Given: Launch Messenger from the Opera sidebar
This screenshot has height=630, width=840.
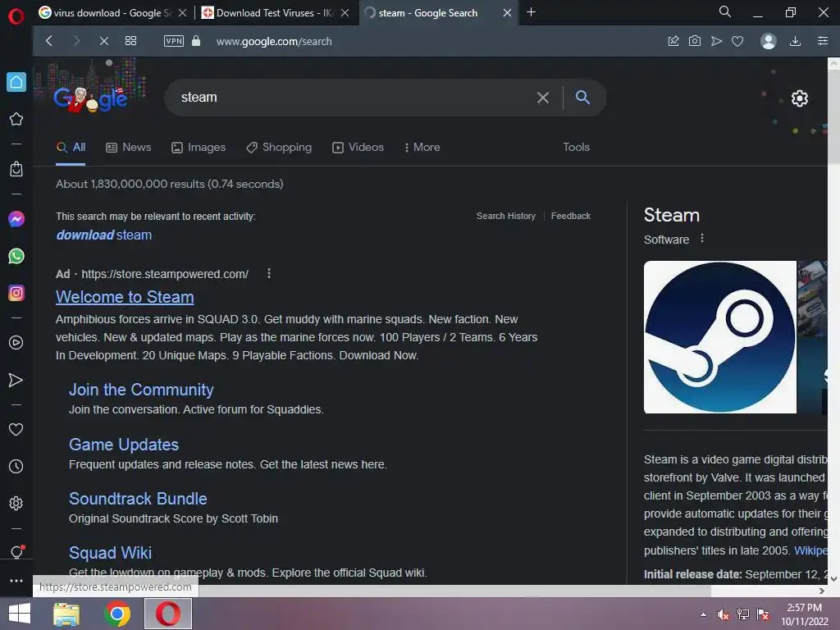Looking at the screenshot, I should click(x=16, y=218).
